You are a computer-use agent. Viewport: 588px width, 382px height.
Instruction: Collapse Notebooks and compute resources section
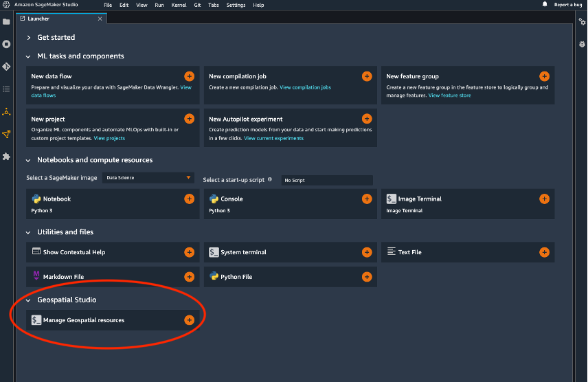tap(28, 160)
